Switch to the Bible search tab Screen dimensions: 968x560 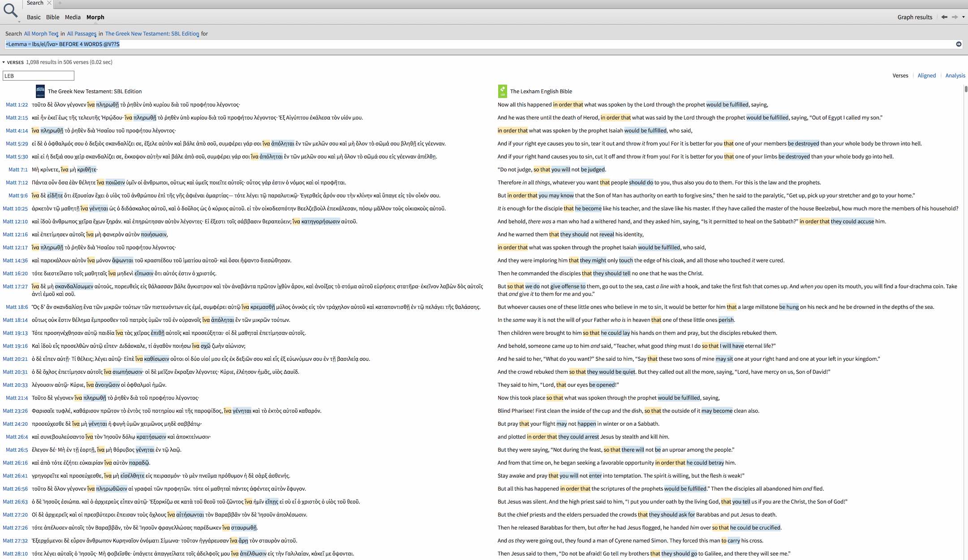(52, 17)
